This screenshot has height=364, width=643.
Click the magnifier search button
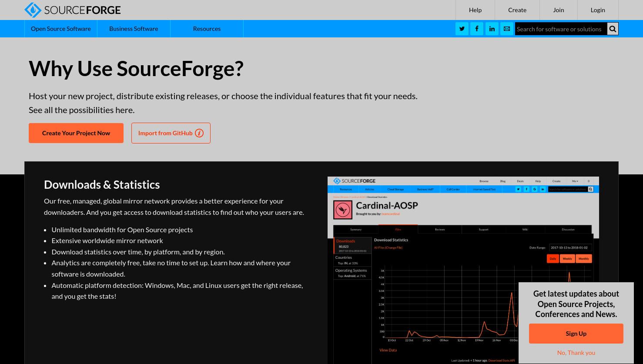coord(613,29)
